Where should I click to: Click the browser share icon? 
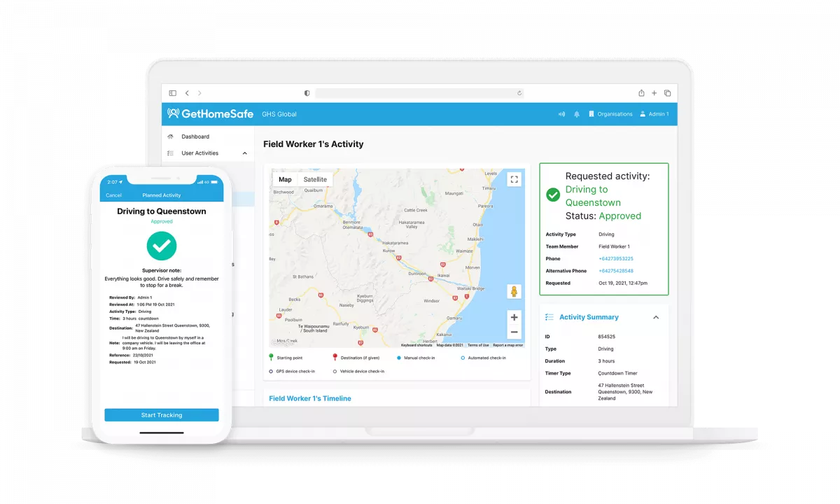pyautogui.click(x=641, y=93)
